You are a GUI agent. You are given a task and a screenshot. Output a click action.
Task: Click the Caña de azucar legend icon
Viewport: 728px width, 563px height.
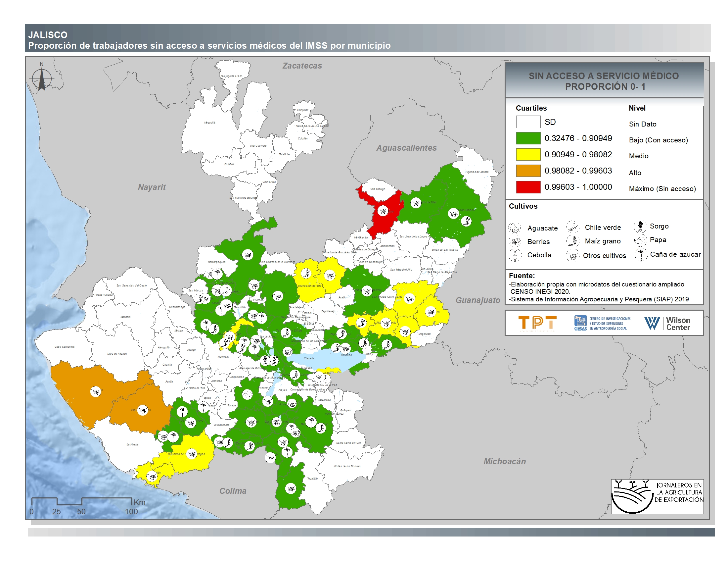(x=641, y=254)
